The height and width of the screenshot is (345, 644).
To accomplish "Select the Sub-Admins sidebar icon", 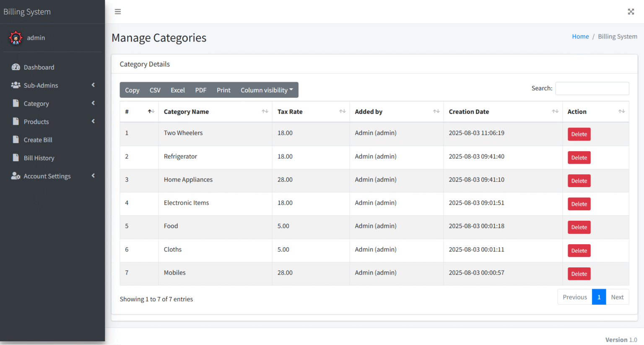I will (16, 85).
